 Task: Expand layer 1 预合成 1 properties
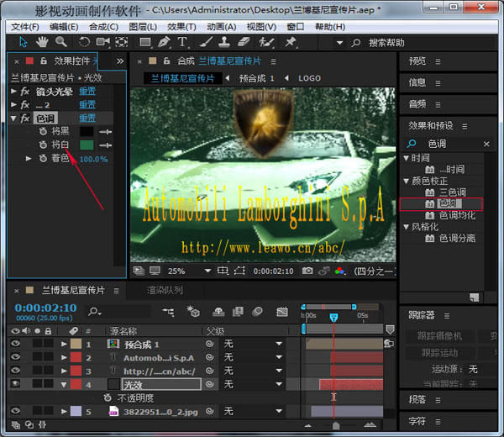64,344
